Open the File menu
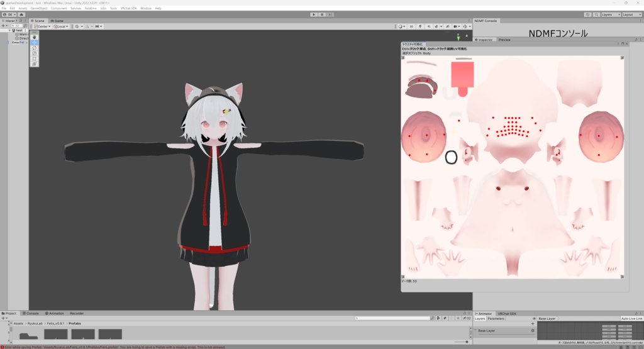This screenshot has height=349, width=644. point(4,8)
